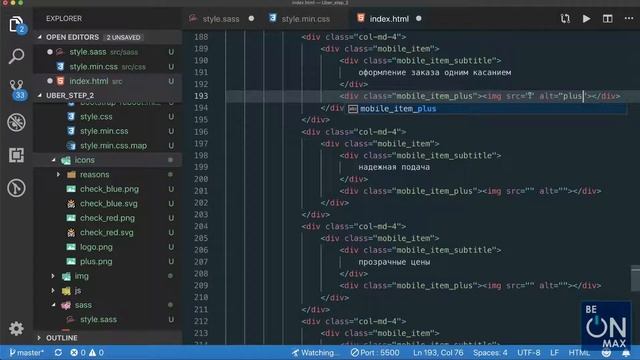This screenshot has height=360, width=640.
Task: Click the text оформление заказа одним касанием
Action: [434, 73]
